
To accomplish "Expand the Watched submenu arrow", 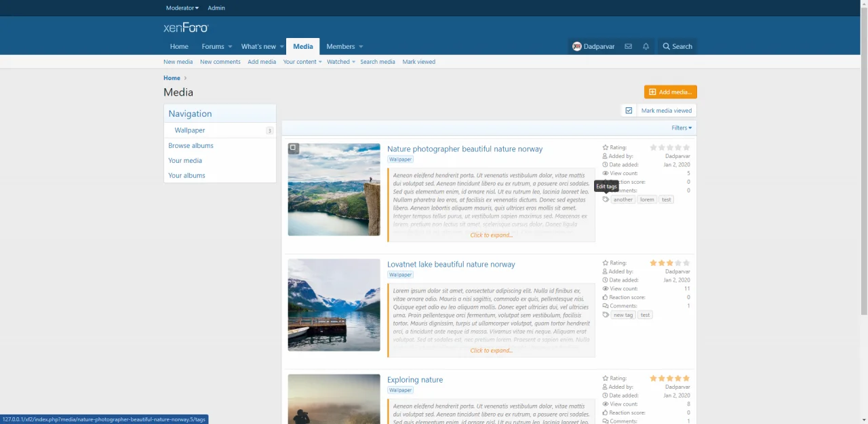I will (353, 62).
